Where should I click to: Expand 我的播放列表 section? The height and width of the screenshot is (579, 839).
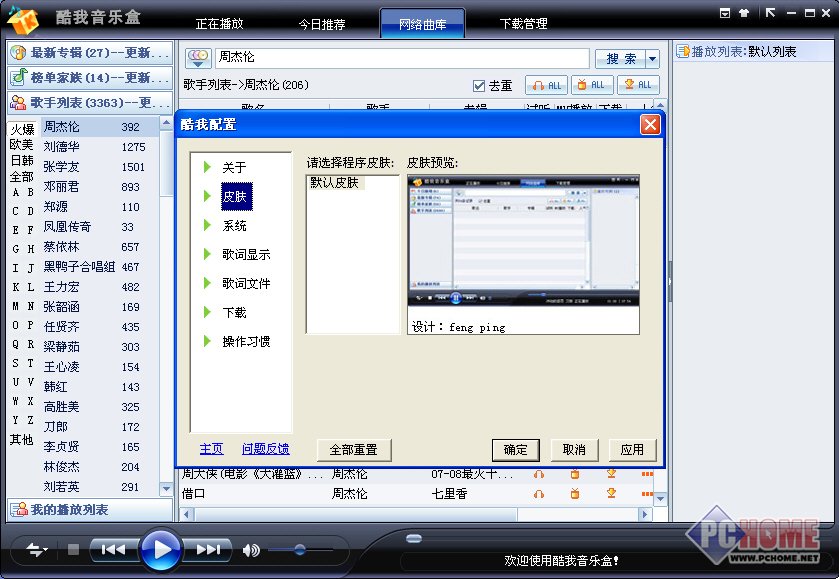pyautogui.click(x=90, y=509)
